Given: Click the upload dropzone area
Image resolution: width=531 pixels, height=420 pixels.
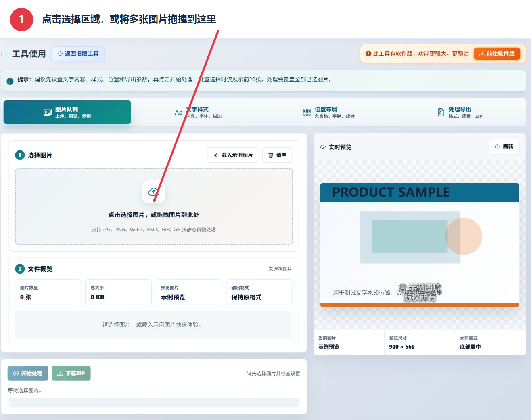Looking at the screenshot, I should 154,207.
